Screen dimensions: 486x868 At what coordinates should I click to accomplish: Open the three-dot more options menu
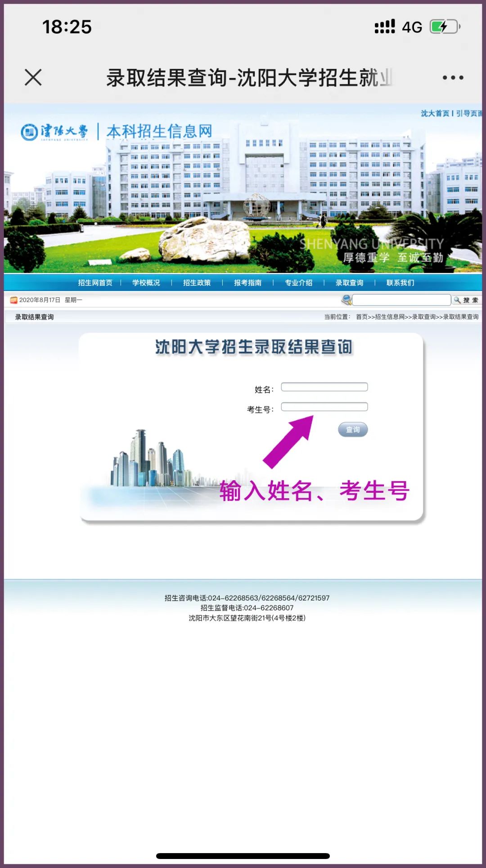point(453,78)
